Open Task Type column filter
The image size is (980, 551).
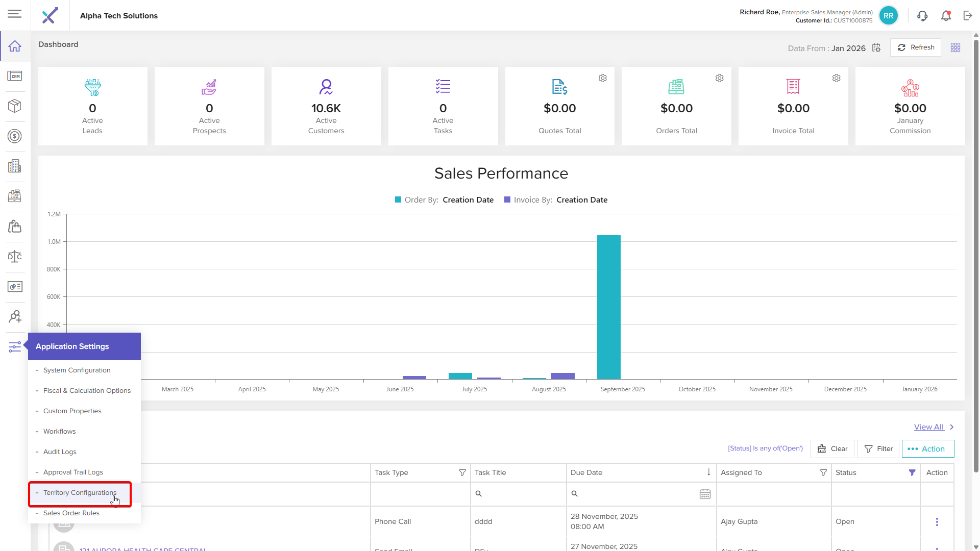[x=462, y=473]
